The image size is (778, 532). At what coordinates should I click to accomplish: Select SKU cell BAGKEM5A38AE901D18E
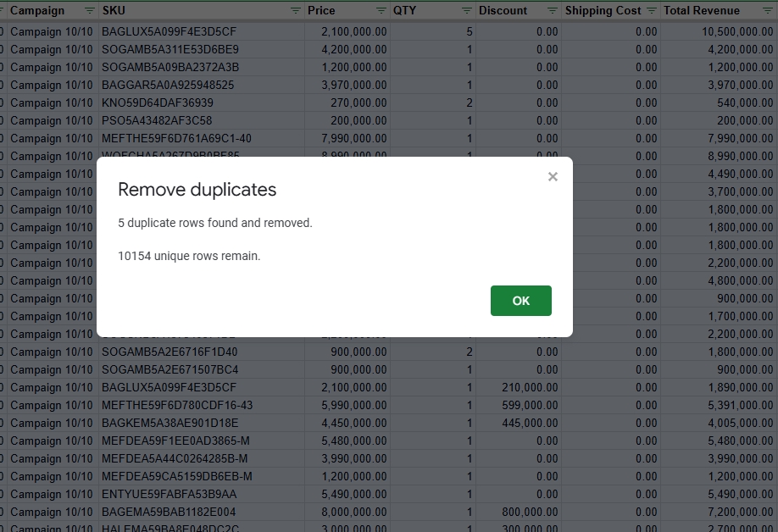202,424
